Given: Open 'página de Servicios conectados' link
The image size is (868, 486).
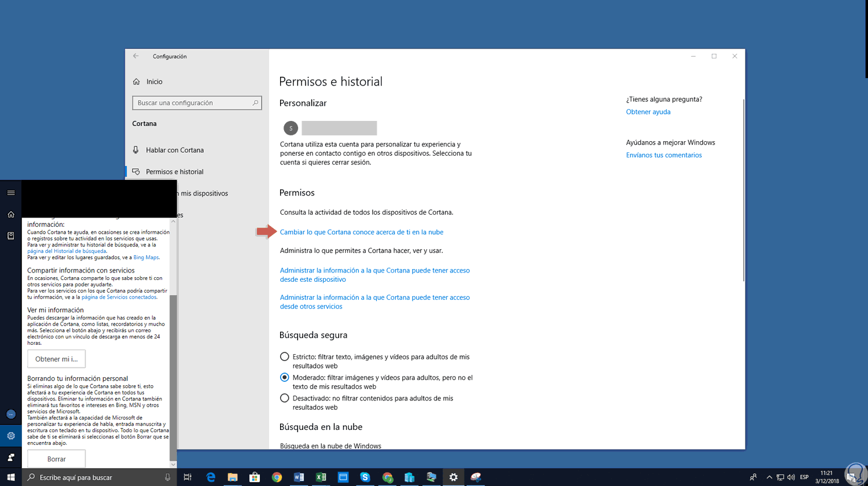Looking at the screenshot, I should [119, 297].
